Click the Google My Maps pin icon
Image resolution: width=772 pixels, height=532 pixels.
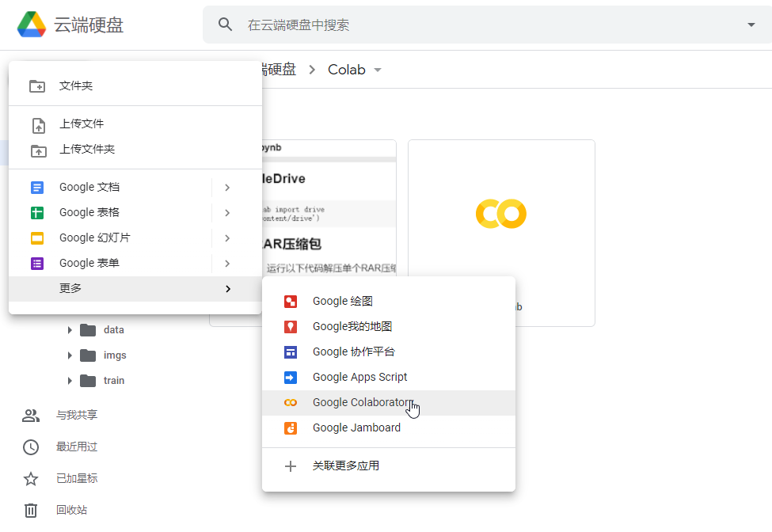(291, 327)
